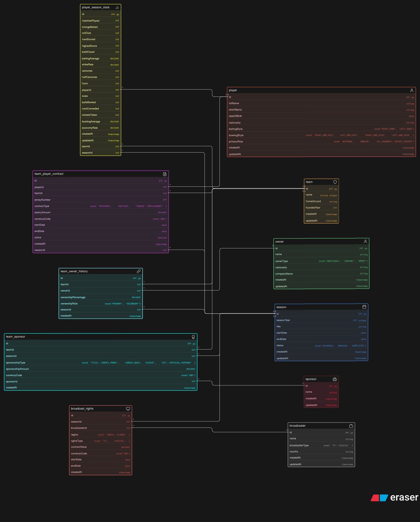Click the person icon on owner table header

[x=365, y=241]
